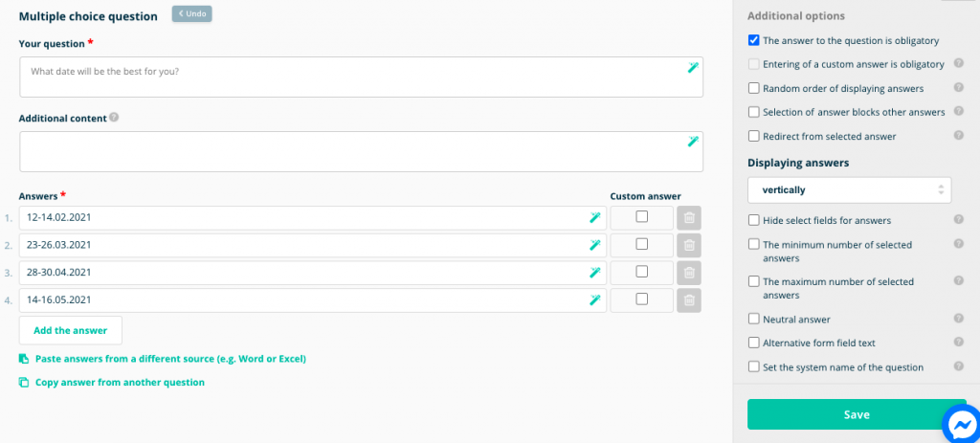980x443 pixels.
Task: Click magic wand icon in Your question field
Action: [x=693, y=68]
